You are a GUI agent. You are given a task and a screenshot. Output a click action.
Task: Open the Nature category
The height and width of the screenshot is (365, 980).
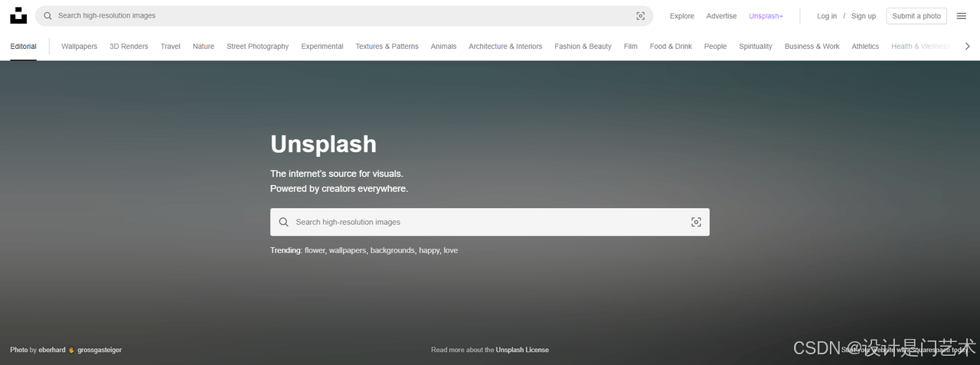pos(204,46)
